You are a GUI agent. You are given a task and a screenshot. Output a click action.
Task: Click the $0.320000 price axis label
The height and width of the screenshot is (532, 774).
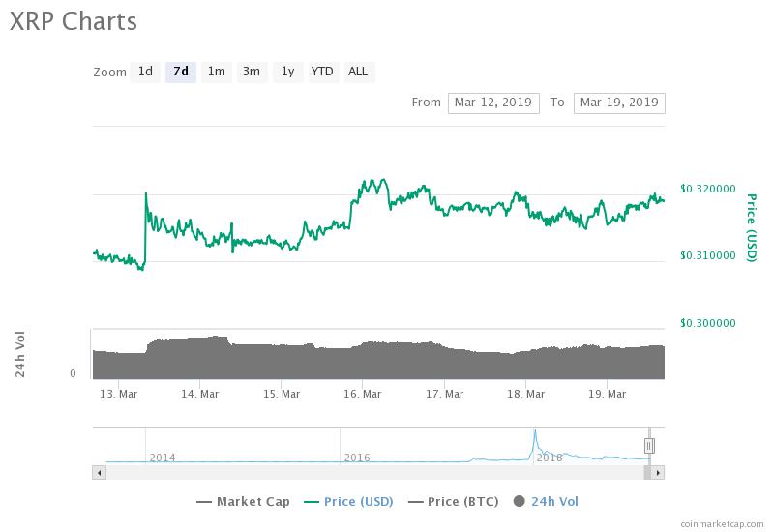pyautogui.click(x=708, y=189)
